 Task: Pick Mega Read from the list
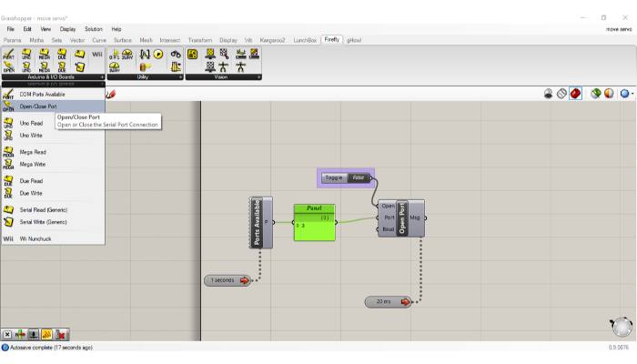(53, 152)
